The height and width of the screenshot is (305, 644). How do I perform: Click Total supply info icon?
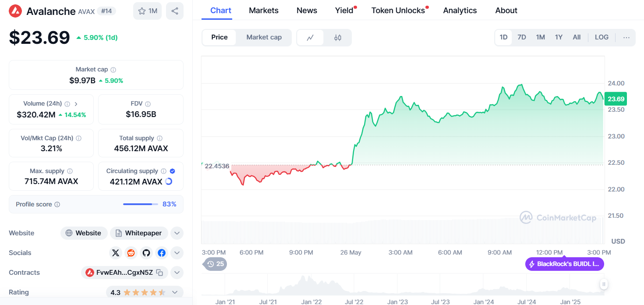click(159, 138)
